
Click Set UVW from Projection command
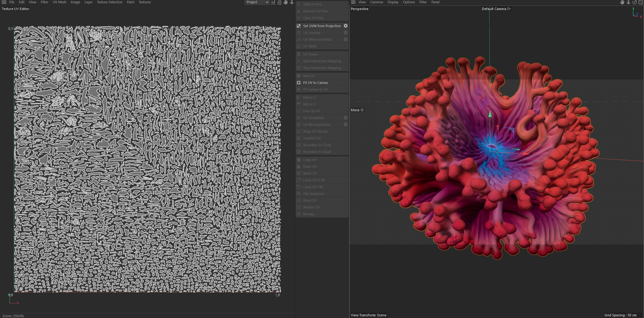[322, 26]
